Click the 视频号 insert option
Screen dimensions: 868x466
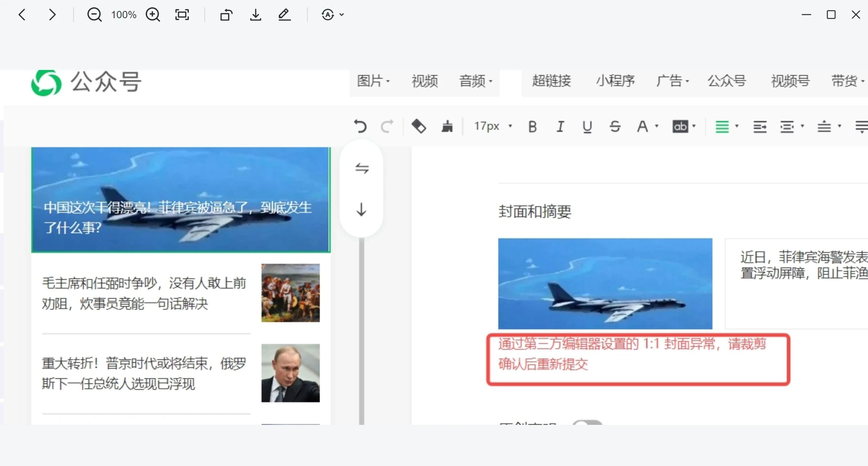790,81
